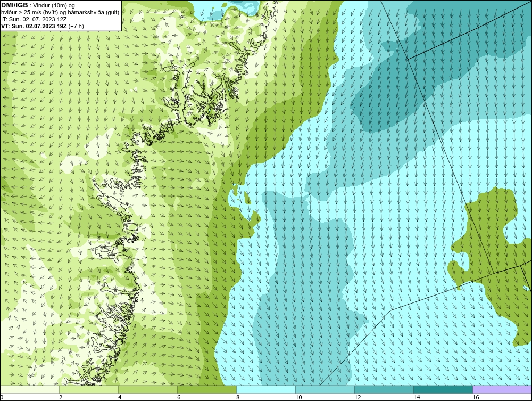Click the 2–4 m/s light green legend swatch

pos(88,389)
